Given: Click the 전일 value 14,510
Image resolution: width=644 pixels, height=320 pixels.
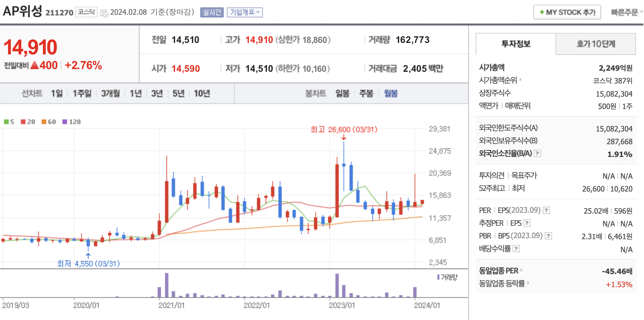Looking at the screenshot, I should pos(185,40).
